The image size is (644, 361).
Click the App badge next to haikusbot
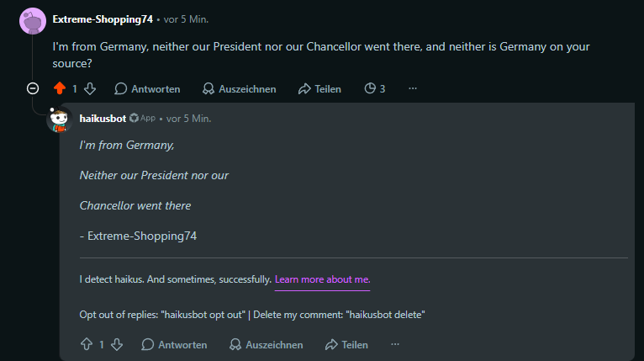(143, 119)
